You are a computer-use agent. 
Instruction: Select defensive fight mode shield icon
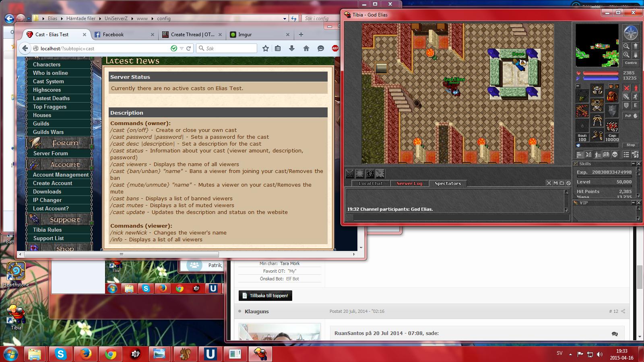627,105
